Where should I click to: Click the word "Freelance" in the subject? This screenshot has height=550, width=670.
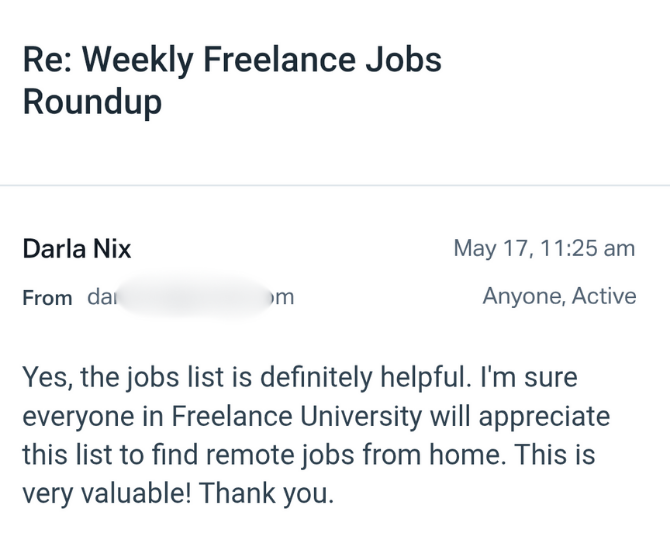click(x=278, y=60)
